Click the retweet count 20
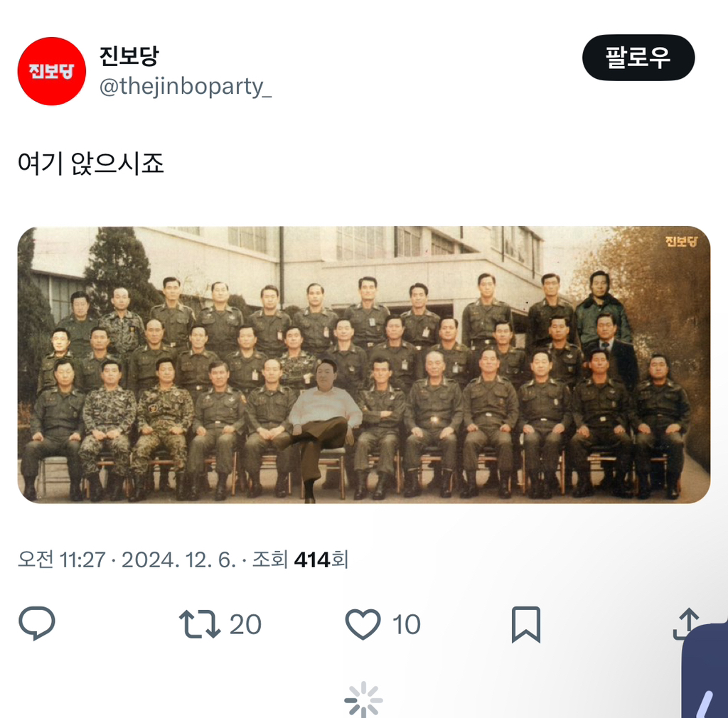 pos(245,624)
